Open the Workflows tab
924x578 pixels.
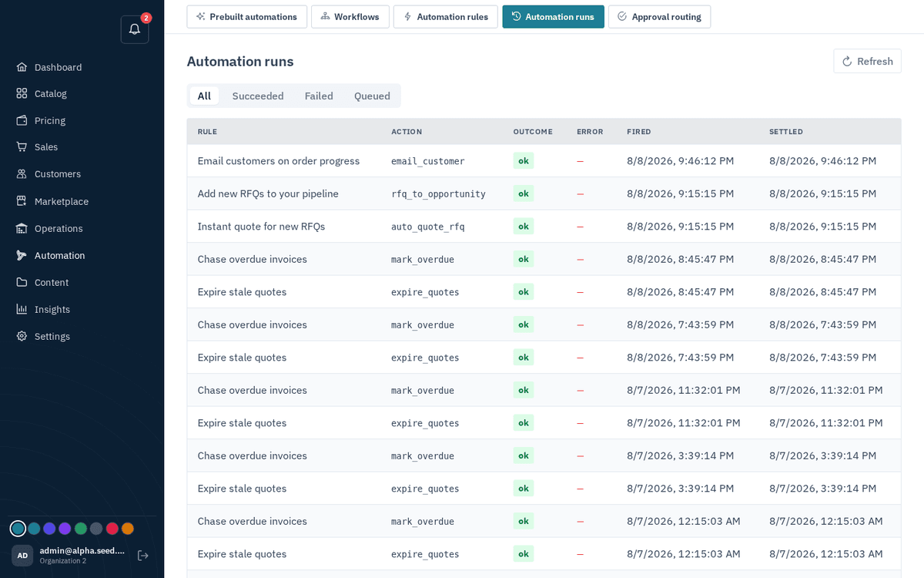point(350,17)
